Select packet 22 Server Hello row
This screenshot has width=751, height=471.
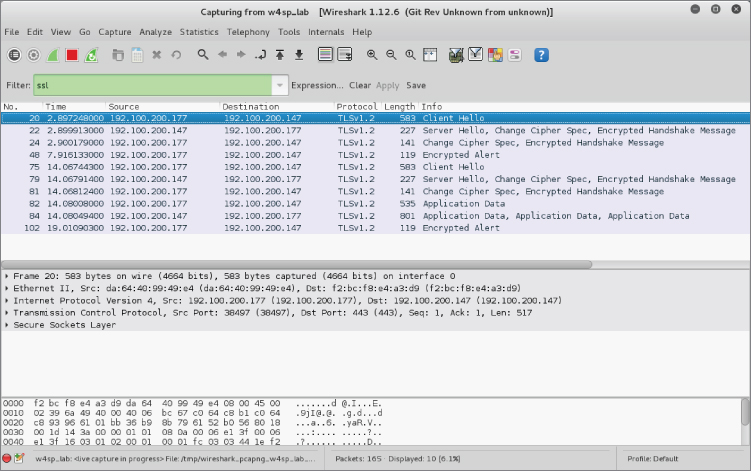[376, 130]
